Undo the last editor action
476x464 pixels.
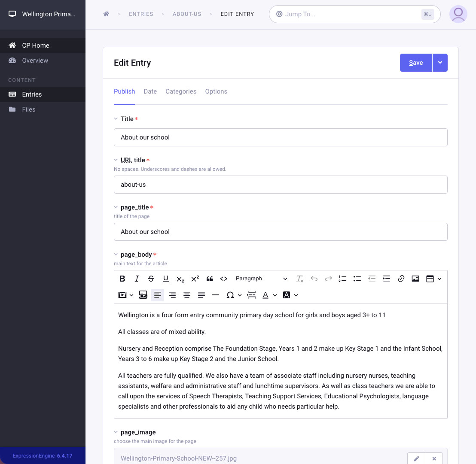[x=314, y=279]
